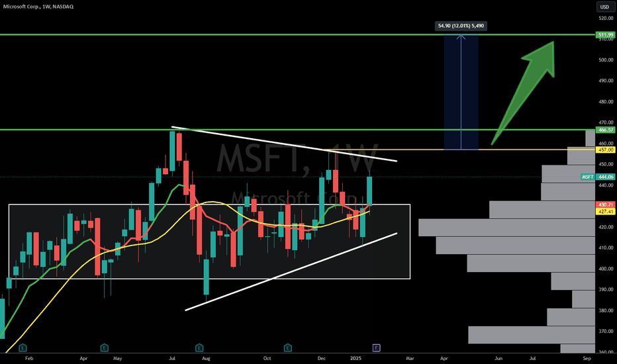Click the Mar label on time axis
The width and height of the screenshot is (617, 364).
tap(410, 359)
